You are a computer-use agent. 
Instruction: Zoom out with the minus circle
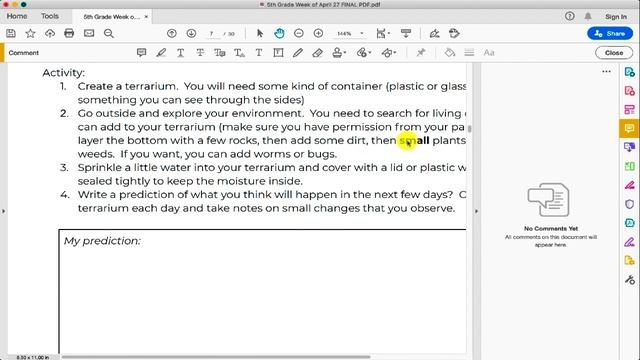point(299,33)
